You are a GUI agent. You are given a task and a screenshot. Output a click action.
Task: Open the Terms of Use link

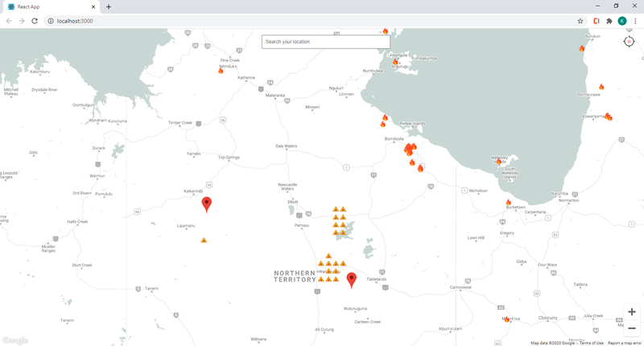tap(591, 343)
